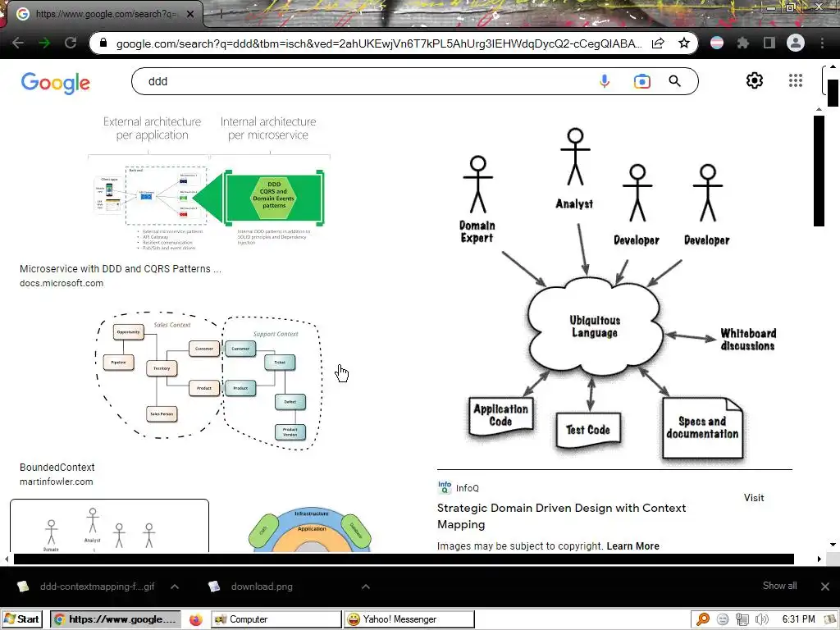Viewport: 840px width, 630px height.
Task: Bookmark this page with star icon
Action: point(683,43)
